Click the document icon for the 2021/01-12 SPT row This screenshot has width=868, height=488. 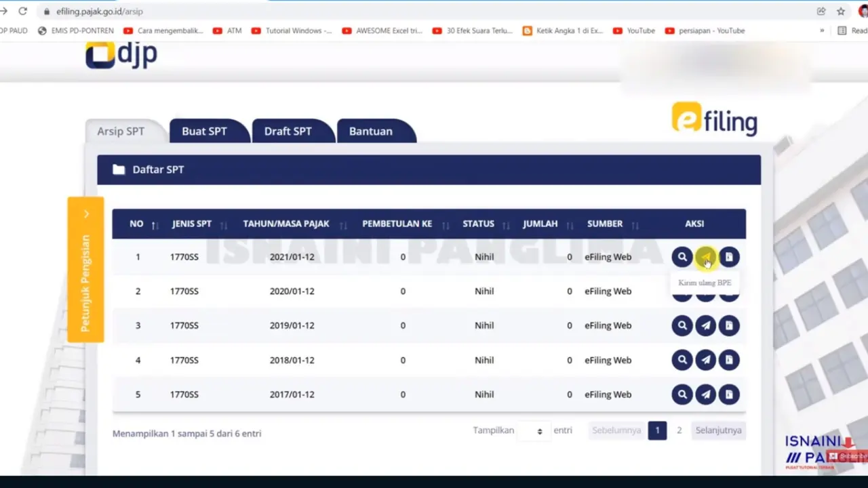pyautogui.click(x=729, y=257)
